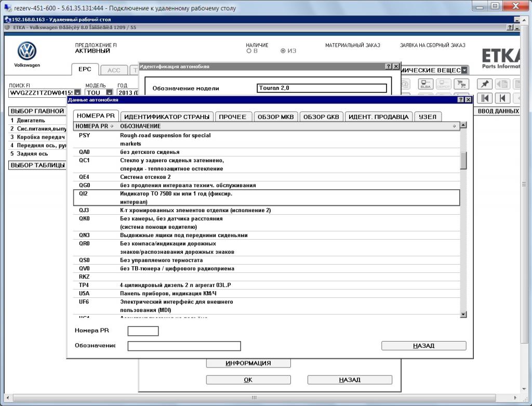Click the ВЫБОР ТАБЛИЦЫ header
532x406 pixels.
(37, 165)
